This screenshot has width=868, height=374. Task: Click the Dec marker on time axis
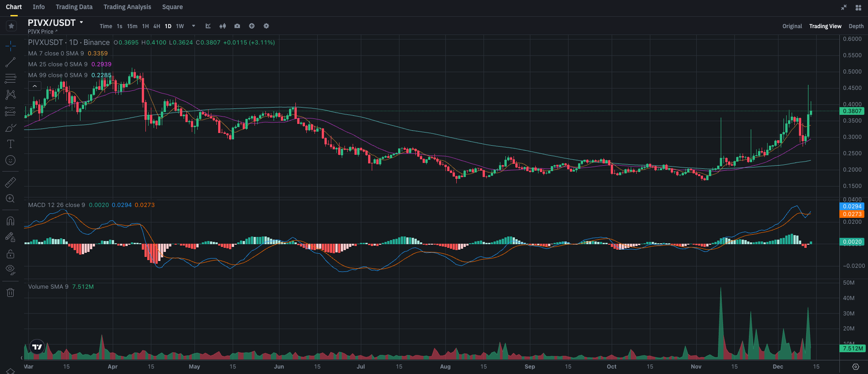click(778, 367)
